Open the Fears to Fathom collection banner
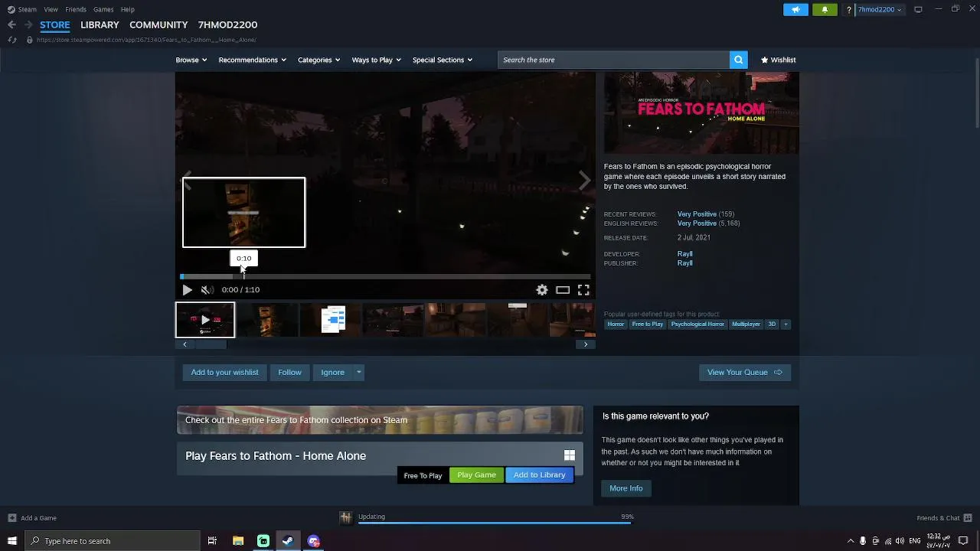Image resolution: width=980 pixels, height=551 pixels. [380, 419]
